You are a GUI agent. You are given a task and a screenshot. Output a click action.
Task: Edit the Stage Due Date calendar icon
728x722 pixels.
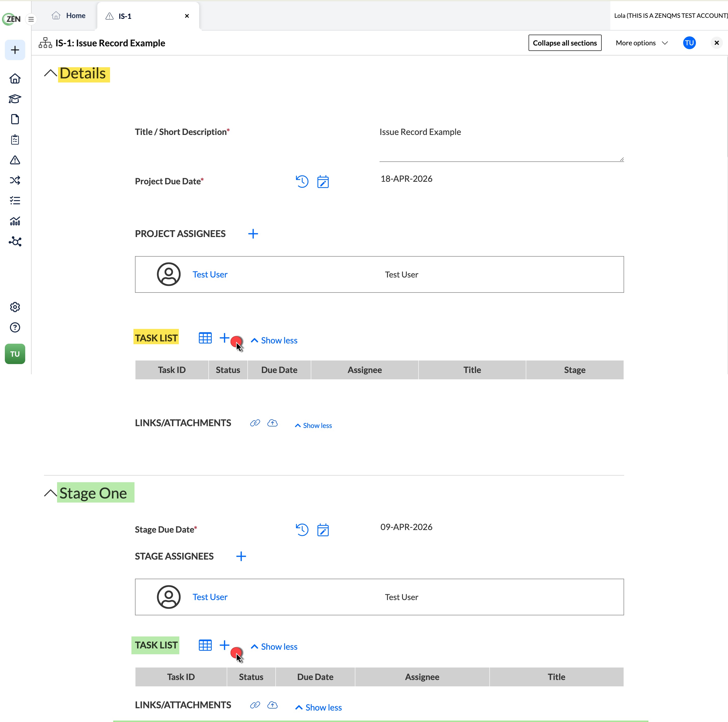323,530
